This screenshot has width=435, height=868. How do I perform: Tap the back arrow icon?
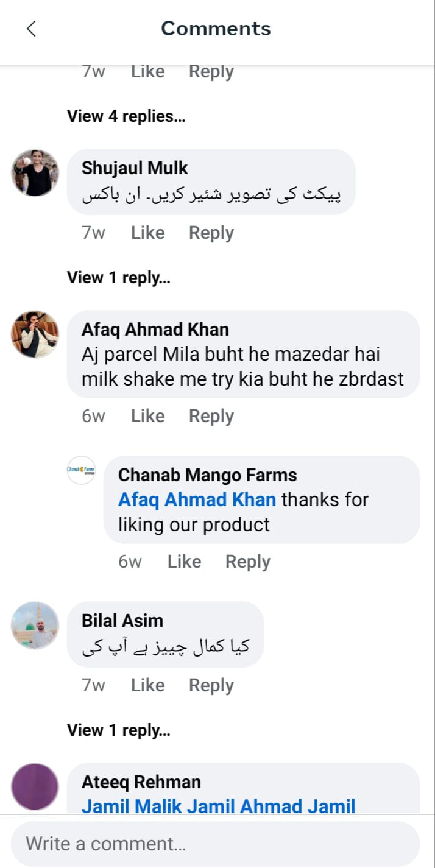pos(32,29)
